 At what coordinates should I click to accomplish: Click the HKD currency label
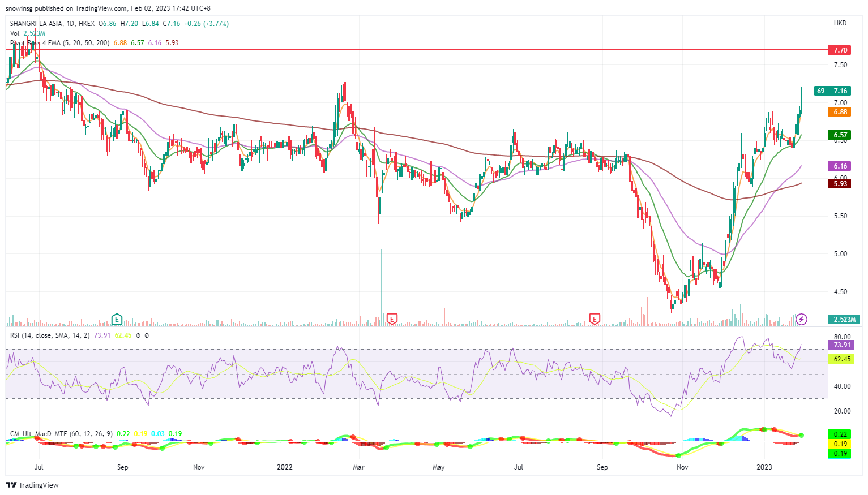(840, 23)
